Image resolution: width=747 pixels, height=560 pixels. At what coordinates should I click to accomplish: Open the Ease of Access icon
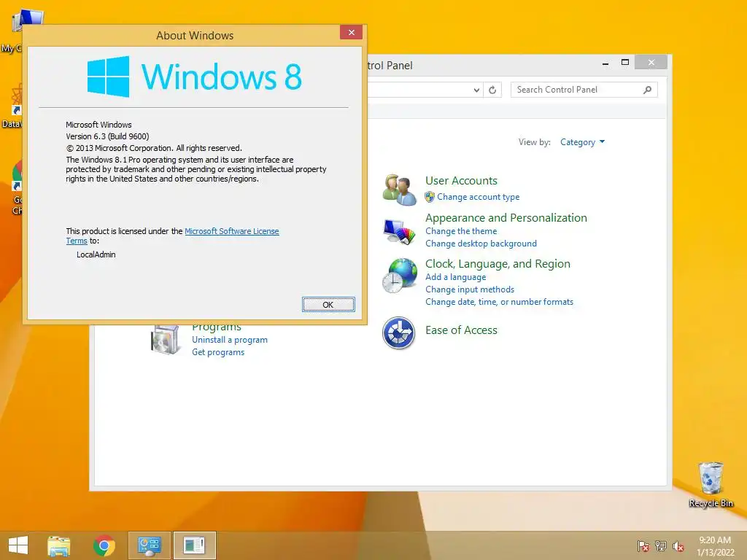point(399,332)
